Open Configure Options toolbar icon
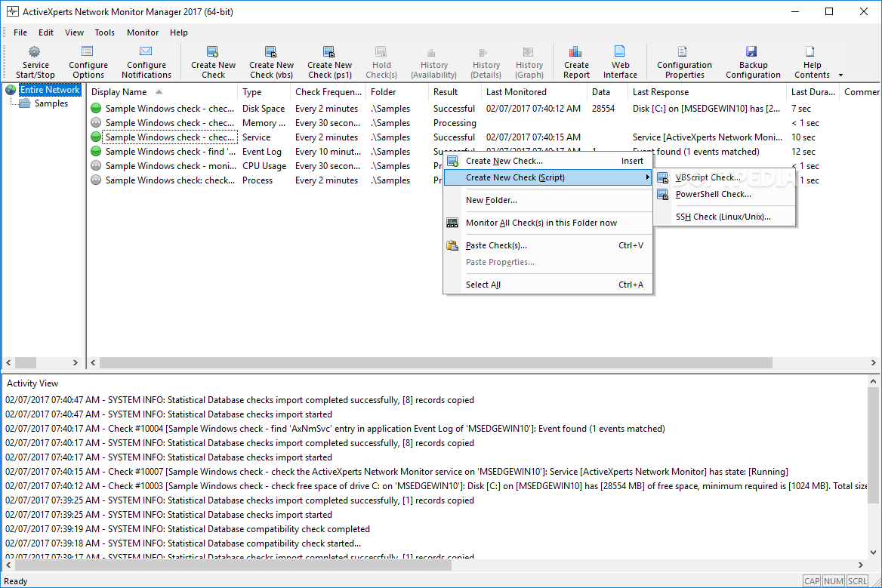Image resolution: width=882 pixels, height=588 pixels. [x=87, y=52]
